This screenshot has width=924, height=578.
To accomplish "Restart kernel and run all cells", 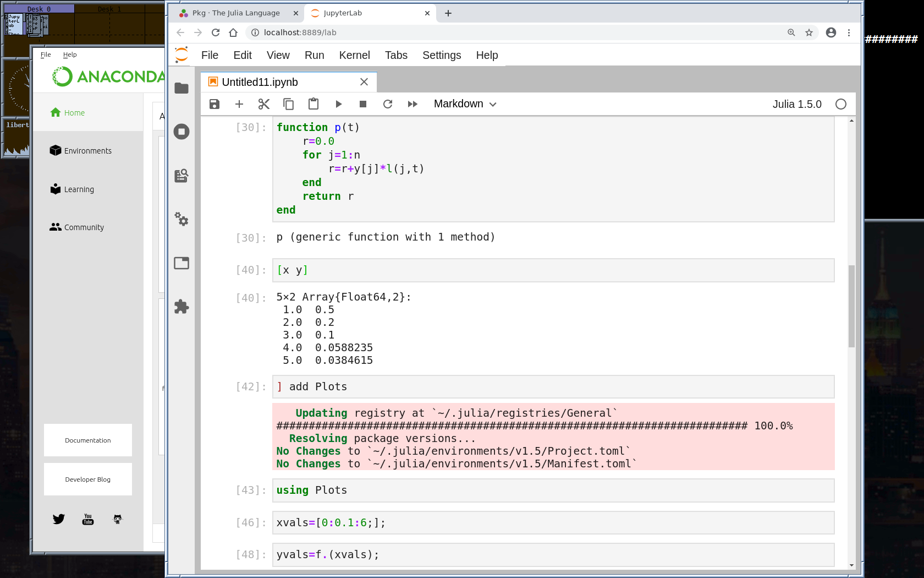I will (413, 104).
